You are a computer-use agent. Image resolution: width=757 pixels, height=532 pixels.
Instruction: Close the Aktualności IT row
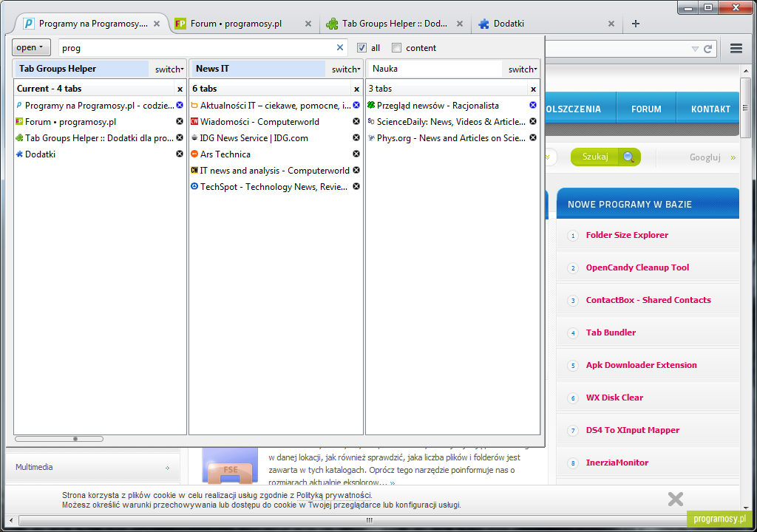pyautogui.click(x=356, y=105)
